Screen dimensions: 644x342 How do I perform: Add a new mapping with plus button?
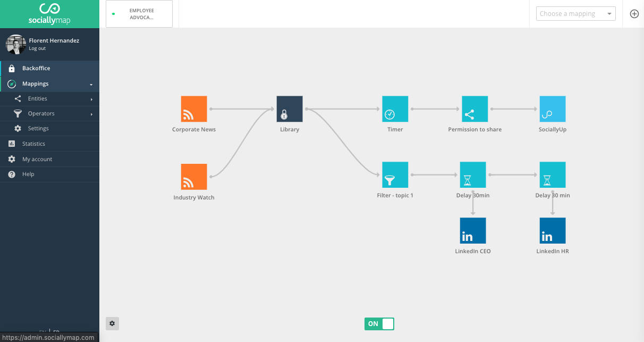[634, 14]
